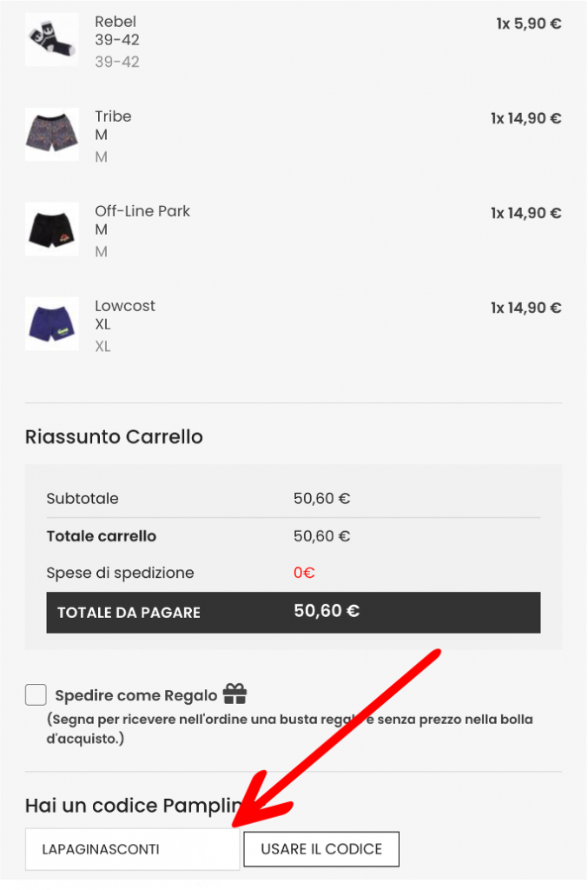588x890 pixels.
Task: Click the Subtotale 50,60 € amount
Action: (321, 499)
